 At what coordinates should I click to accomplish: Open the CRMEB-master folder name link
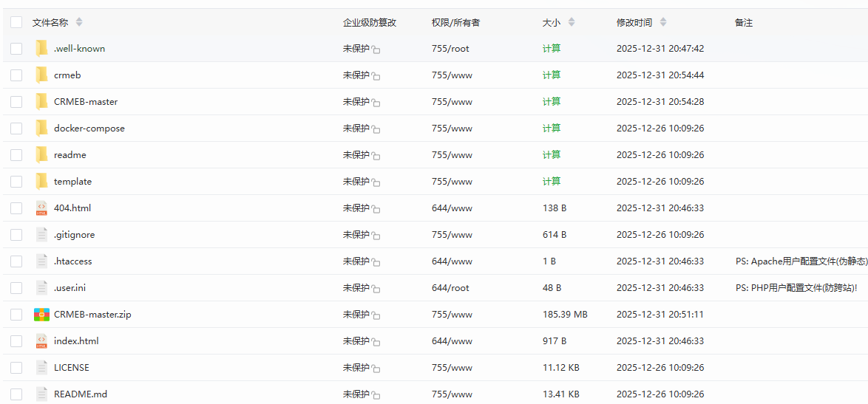[86, 102]
